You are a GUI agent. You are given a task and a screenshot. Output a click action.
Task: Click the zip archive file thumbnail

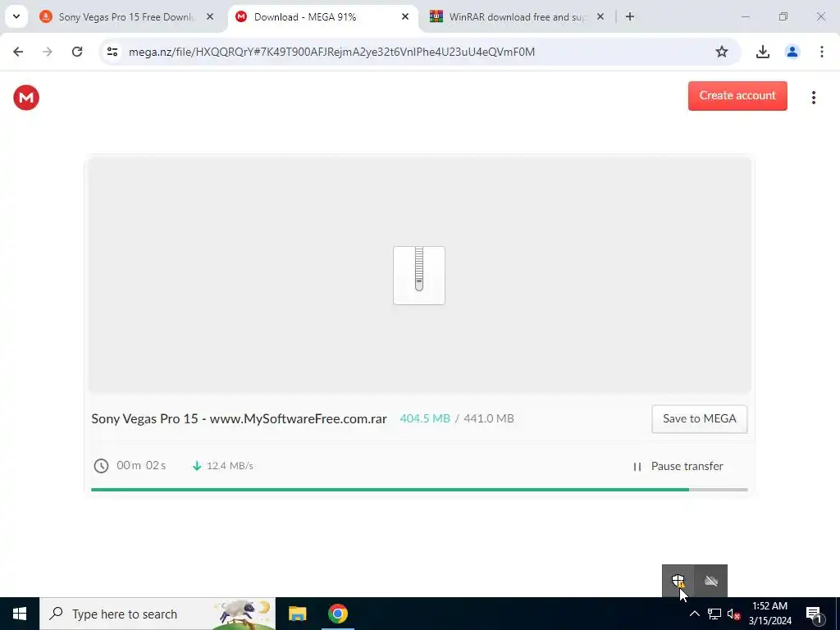click(x=419, y=276)
